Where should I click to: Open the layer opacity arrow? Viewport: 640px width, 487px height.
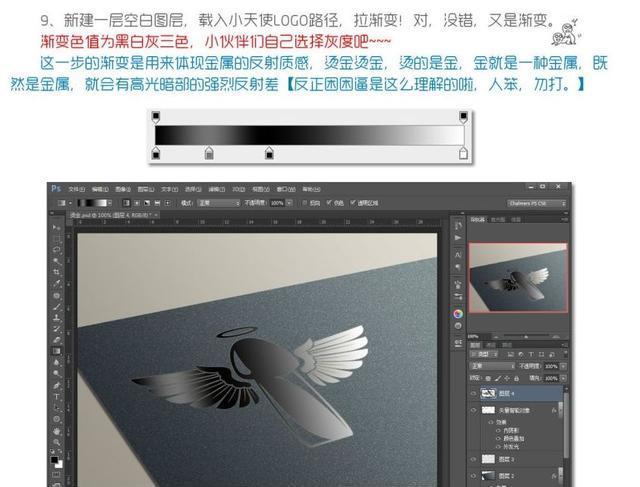563,366
